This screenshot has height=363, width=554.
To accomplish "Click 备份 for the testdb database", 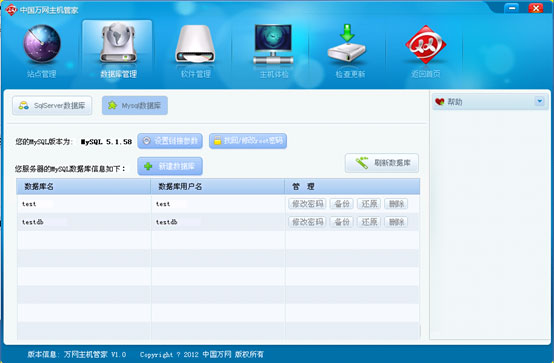I will point(342,222).
